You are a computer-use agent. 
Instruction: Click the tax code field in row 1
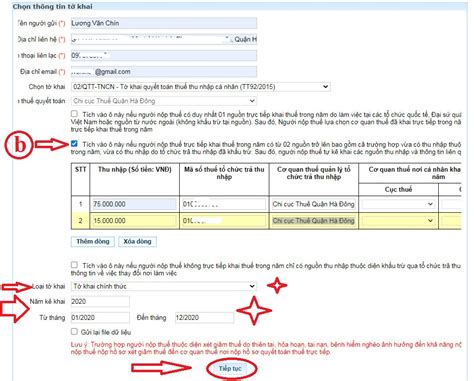[224, 204]
